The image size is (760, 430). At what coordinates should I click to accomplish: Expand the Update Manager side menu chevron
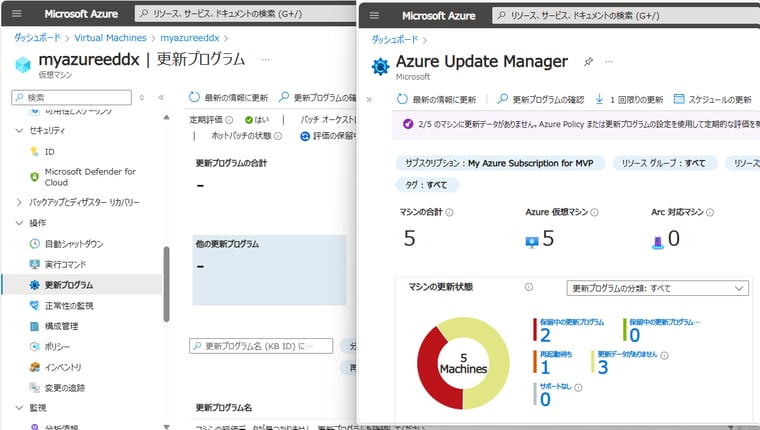pos(369,99)
